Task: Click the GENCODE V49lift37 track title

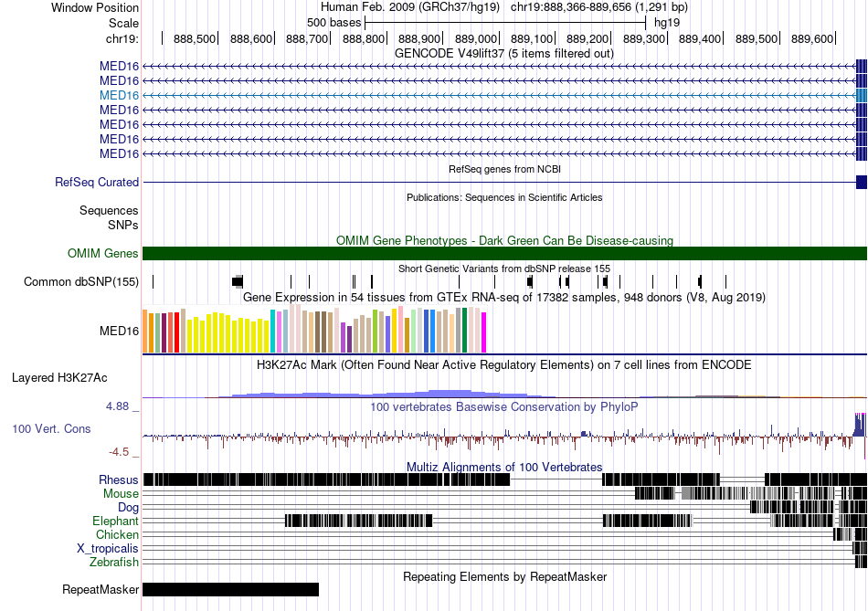Action: 504,54
